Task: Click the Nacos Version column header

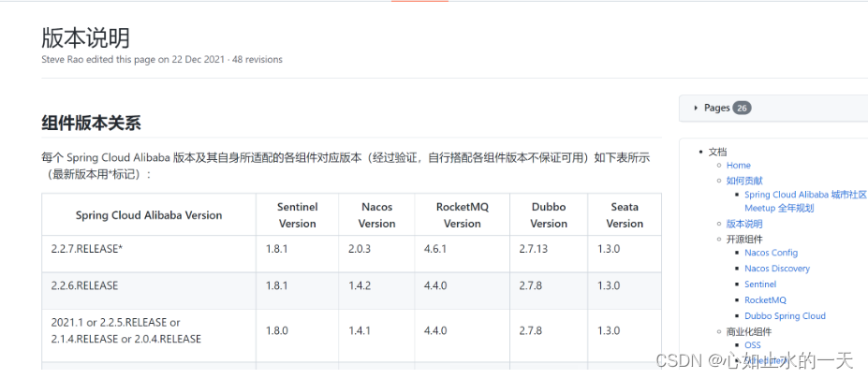Action: tap(376, 215)
